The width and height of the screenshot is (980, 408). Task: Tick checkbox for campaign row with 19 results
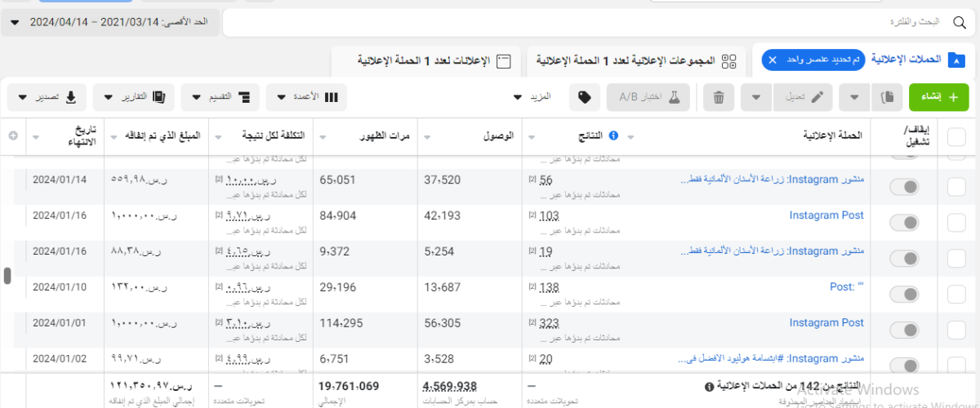point(956,259)
